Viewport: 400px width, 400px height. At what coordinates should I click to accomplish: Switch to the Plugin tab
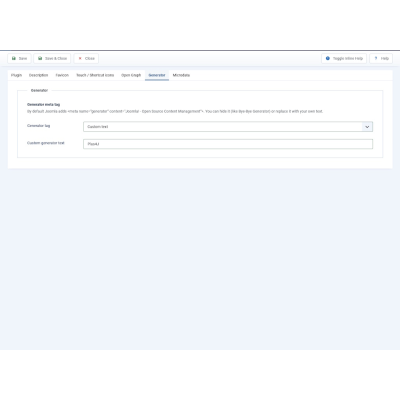click(x=16, y=75)
